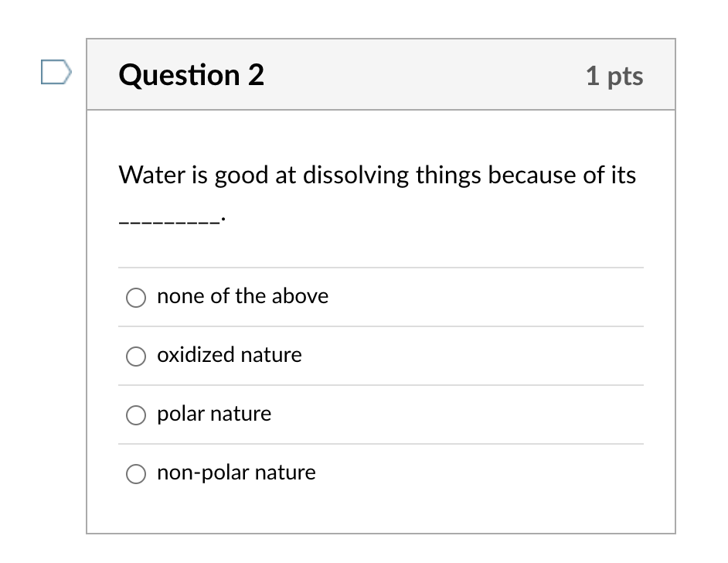Screen dimensions: 728x563
Task: Select the "oxidized nature" radio button
Action: pos(135,357)
